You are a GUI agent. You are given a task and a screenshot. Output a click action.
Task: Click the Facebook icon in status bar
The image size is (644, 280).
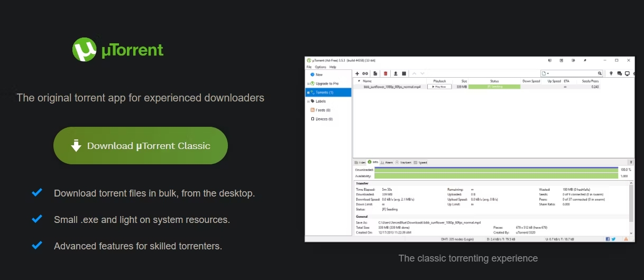[x=608, y=239]
